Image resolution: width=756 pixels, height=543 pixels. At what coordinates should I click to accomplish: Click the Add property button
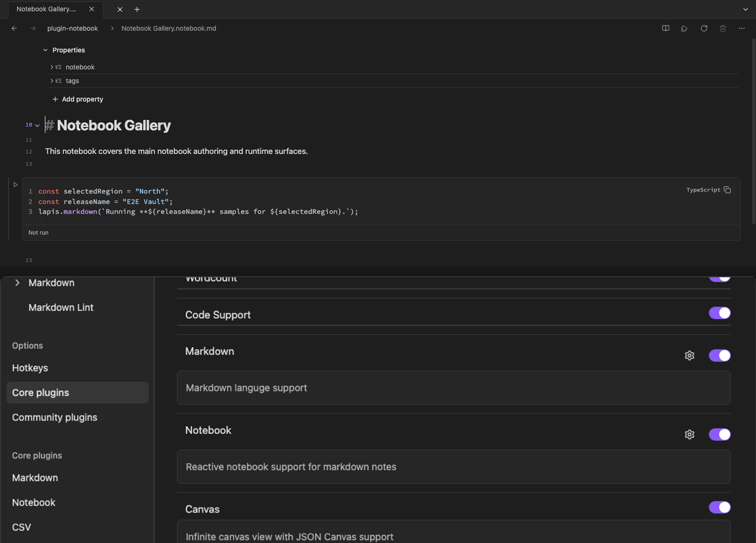tap(77, 99)
